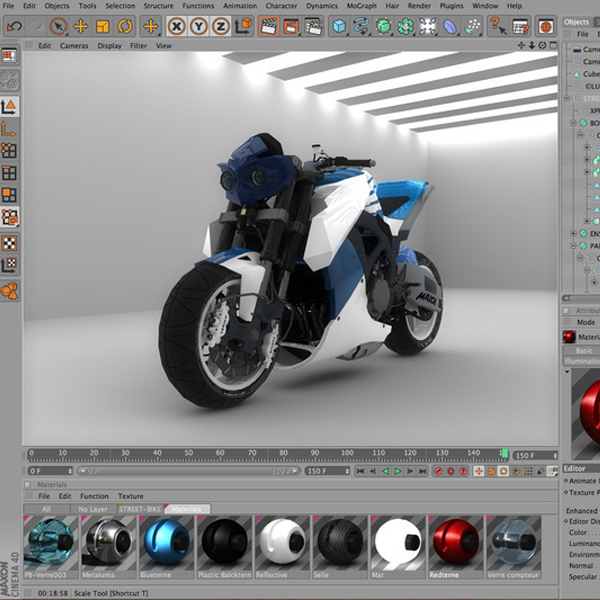Toggle X axis lock
The height and width of the screenshot is (600, 600).
point(178,26)
